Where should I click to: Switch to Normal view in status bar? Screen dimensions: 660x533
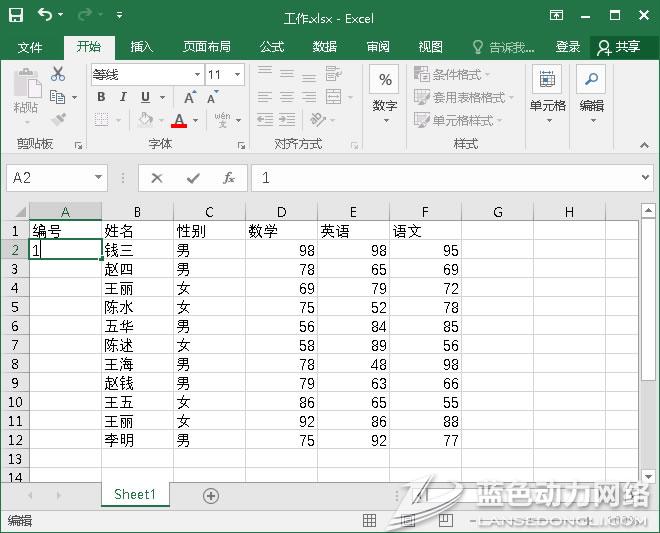point(370,521)
